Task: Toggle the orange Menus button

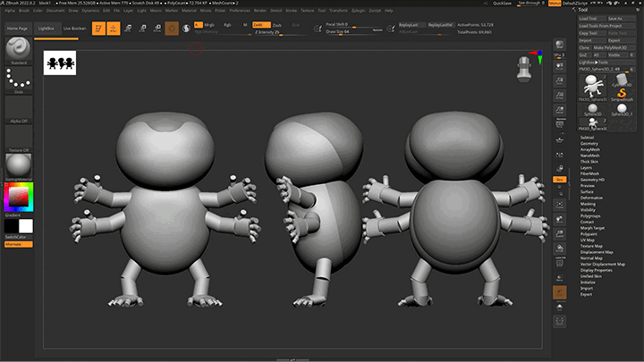Action: coord(555,4)
